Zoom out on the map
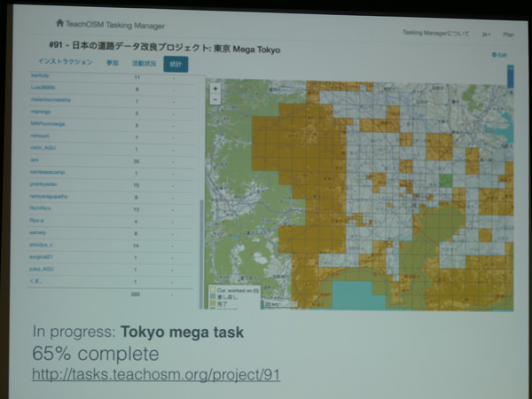 point(215,99)
